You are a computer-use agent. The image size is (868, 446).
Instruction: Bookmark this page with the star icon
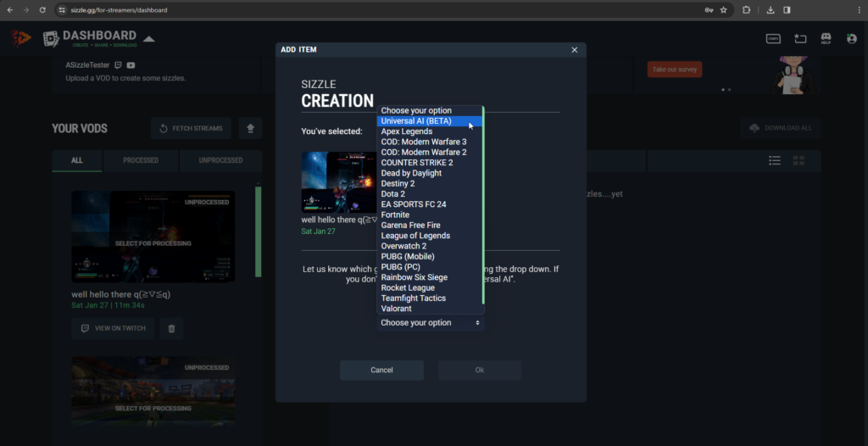724,10
